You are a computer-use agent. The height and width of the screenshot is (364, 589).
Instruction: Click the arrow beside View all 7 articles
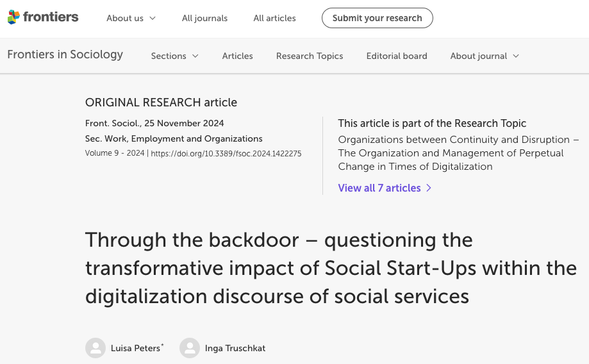429,188
